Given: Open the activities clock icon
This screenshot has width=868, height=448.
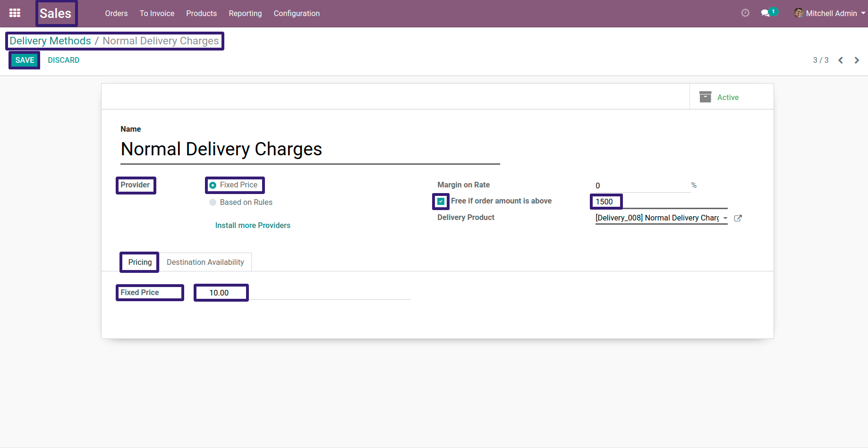Looking at the screenshot, I should click(745, 13).
